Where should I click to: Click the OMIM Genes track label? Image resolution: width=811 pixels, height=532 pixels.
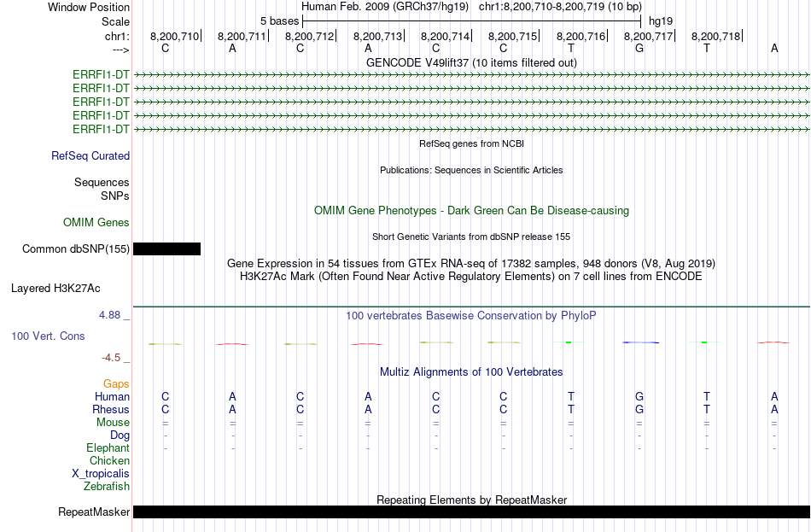pyautogui.click(x=96, y=223)
